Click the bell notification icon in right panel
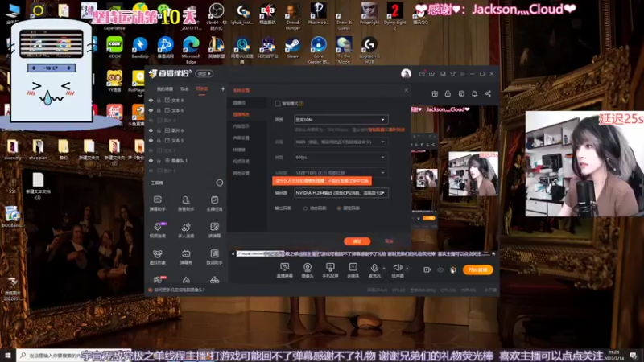The height and width of the screenshot is (362, 644). click(474, 93)
